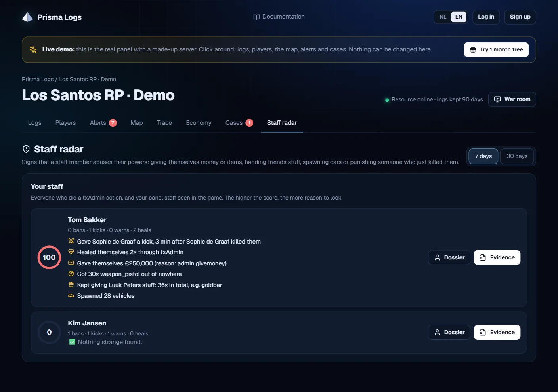
Task: Open the Documentation link
Action: pos(279,17)
